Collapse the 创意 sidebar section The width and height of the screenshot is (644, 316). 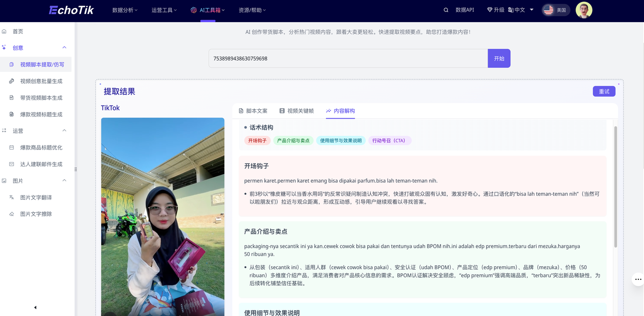(x=64, y=47)
